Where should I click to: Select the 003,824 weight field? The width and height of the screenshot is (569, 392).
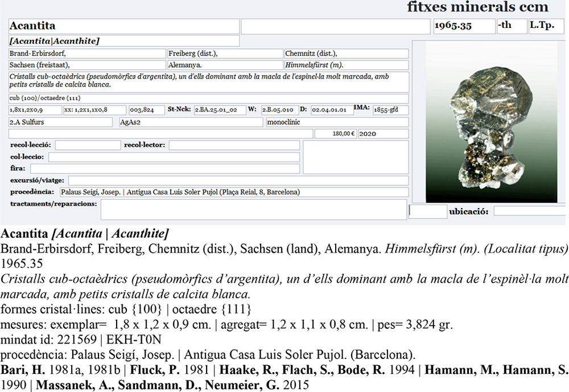click(x=147, y=110)
